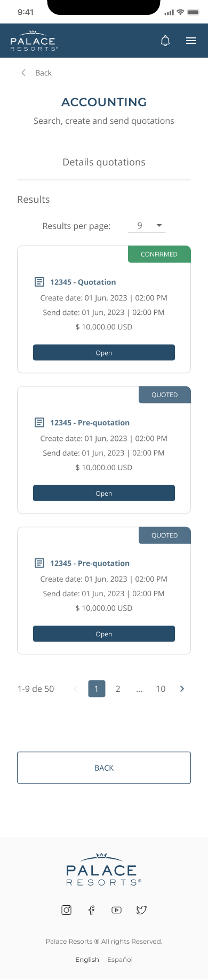
Task: Switch language to English
Action: (x=87, y=959)
